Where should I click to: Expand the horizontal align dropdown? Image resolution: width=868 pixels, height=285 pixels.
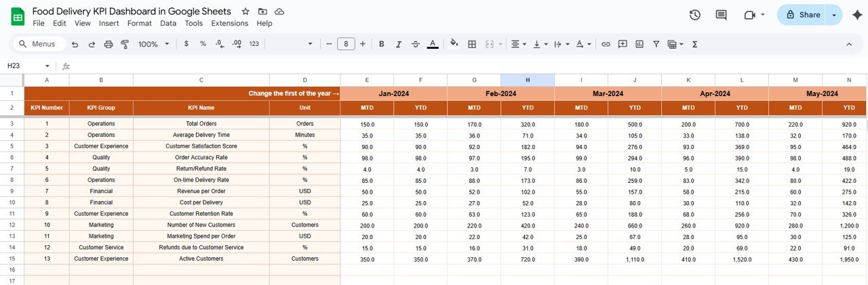(519, 44)
